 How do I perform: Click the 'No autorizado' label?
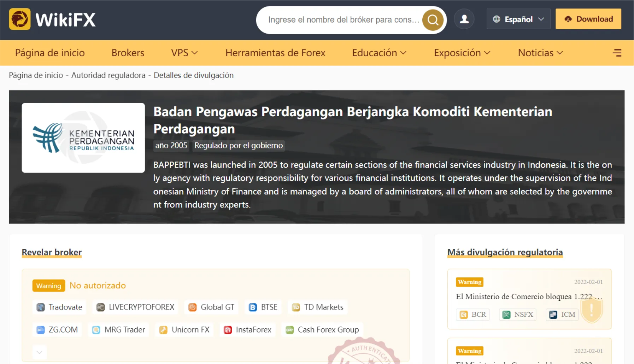tap(98, 286)
